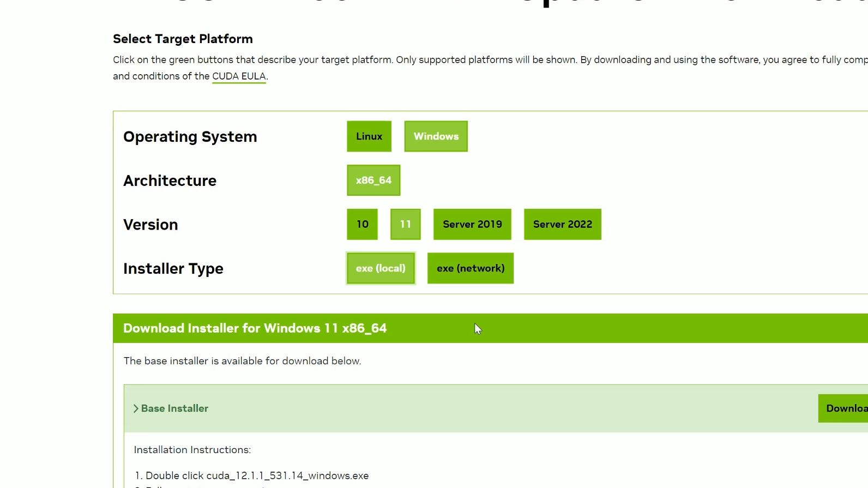Select Windows operating system

coord(436,136)
